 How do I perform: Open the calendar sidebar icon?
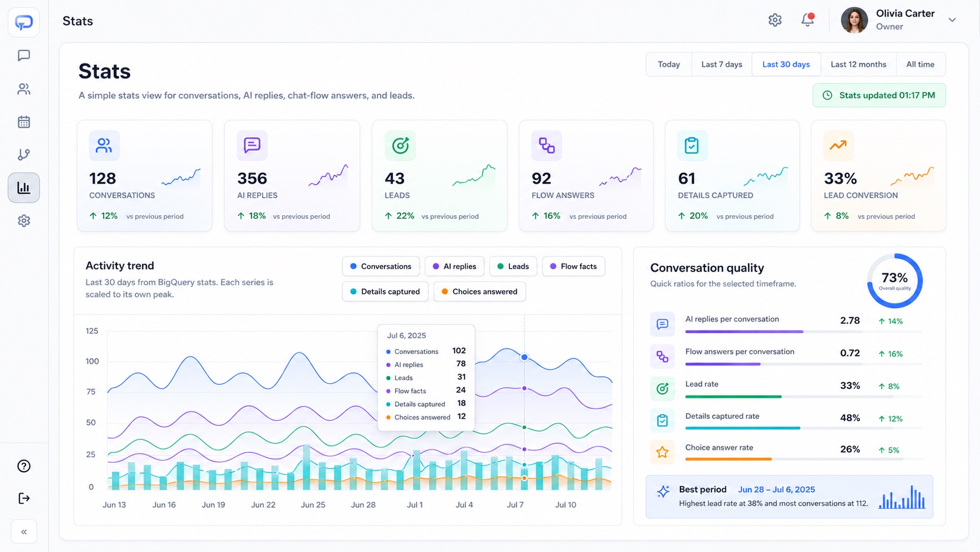(23, 122)
